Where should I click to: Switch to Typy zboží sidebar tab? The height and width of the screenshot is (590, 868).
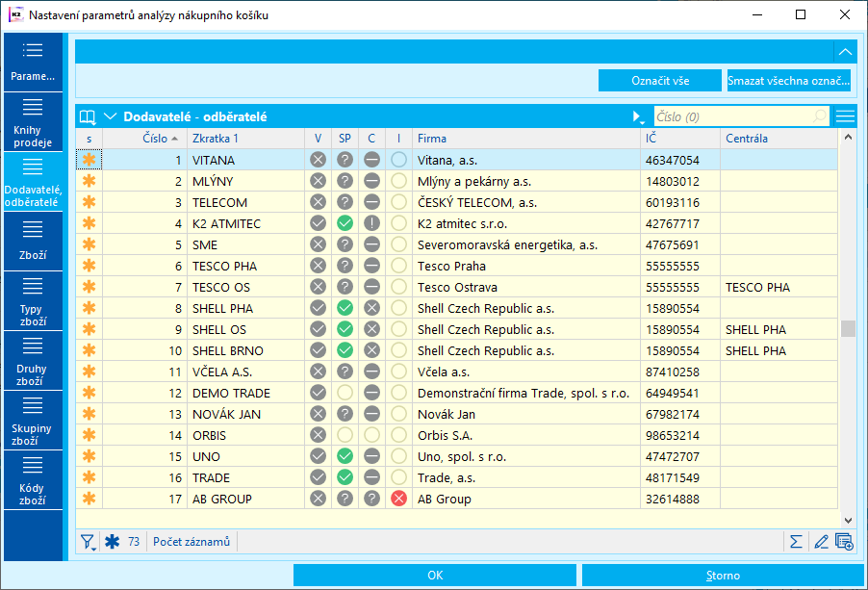(33, 301)
